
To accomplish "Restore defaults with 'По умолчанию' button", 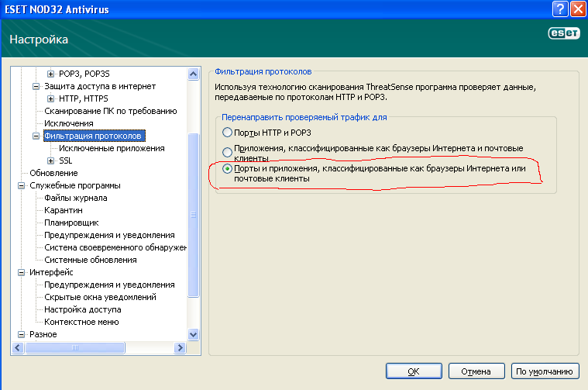I will point(545,371).
